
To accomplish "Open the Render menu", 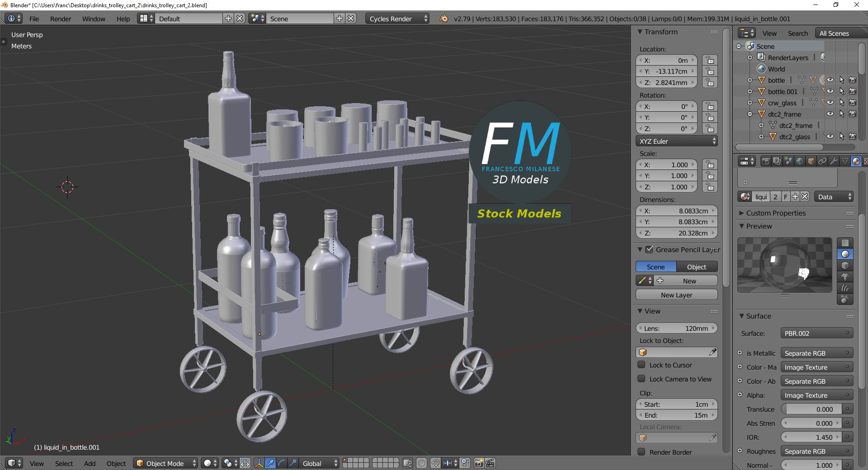I will click(x=61, y=19).
